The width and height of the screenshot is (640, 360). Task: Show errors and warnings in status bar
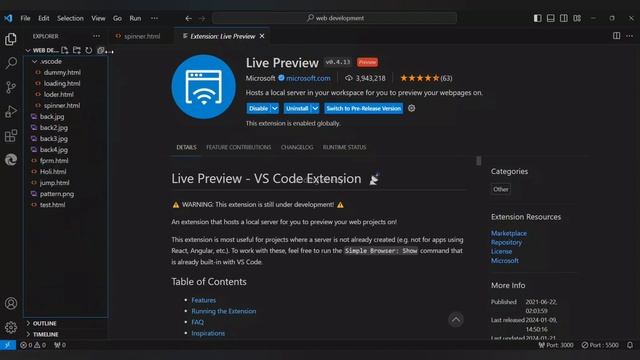pos(33,345)
